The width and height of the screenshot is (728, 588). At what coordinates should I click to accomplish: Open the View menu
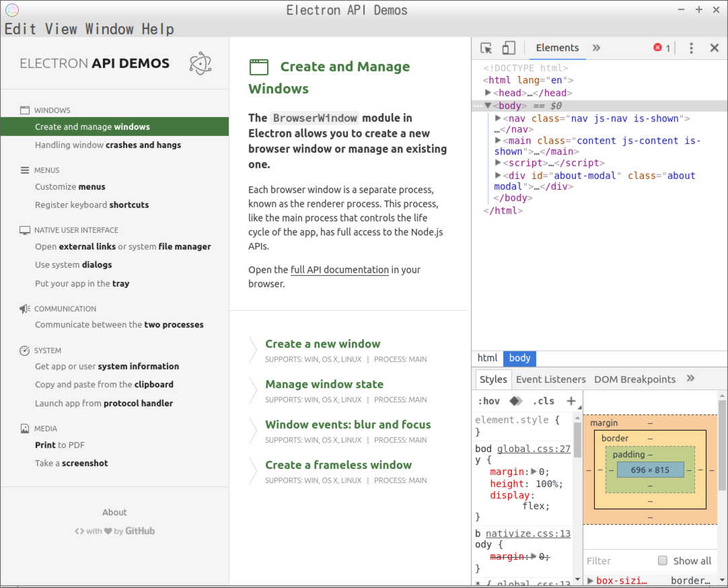coord(61,29)
